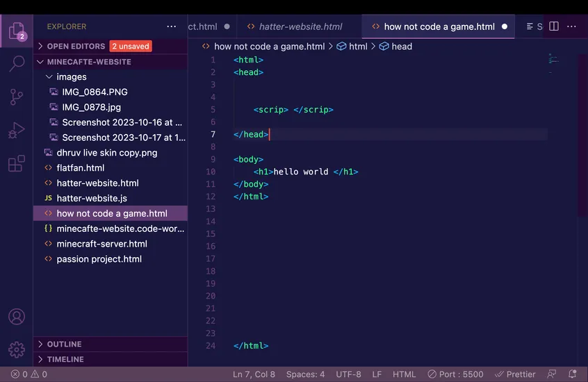This screenshot has height=382, width=588.
Task: Click errors and warnings count indicator
Action: (29, 374)
